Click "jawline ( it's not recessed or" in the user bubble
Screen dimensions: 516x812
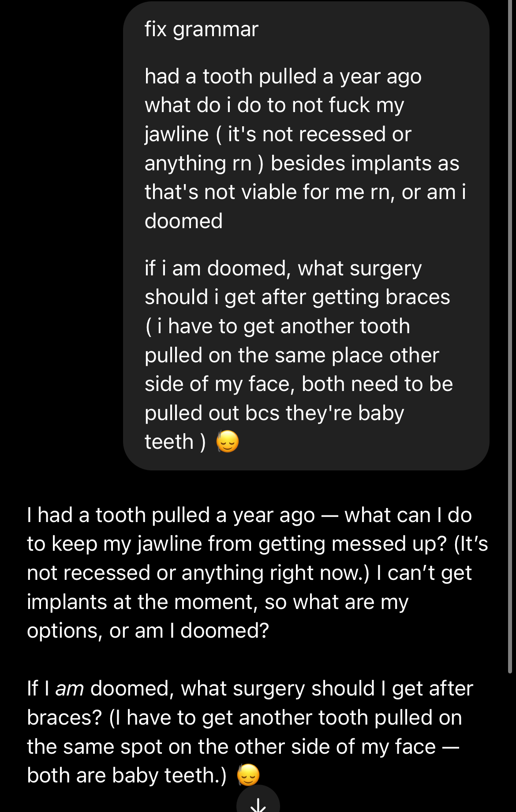pyautogui.click(x=278, y=134)
